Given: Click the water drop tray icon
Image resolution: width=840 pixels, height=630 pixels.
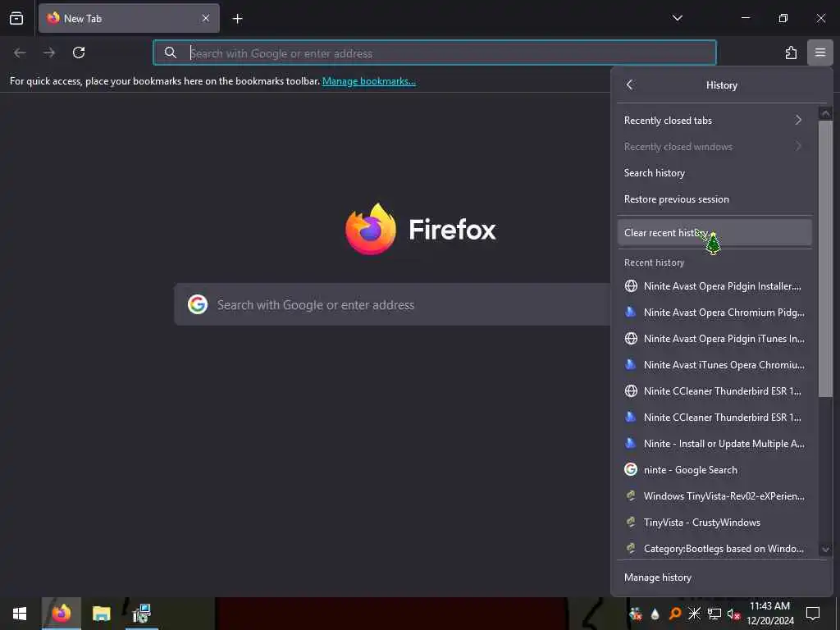Looking at the screenshot, I should pos(655,614).
